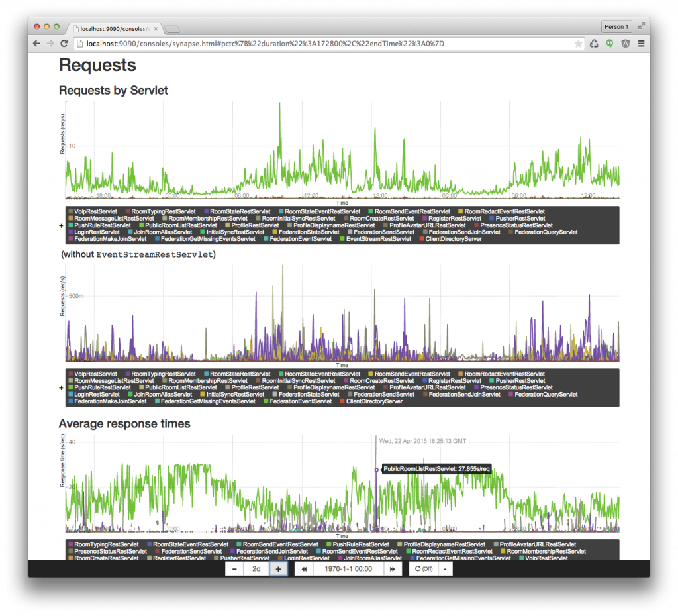Expand the second graph's legend using '+'
This screenshot has height=616, width=678.
61,387
